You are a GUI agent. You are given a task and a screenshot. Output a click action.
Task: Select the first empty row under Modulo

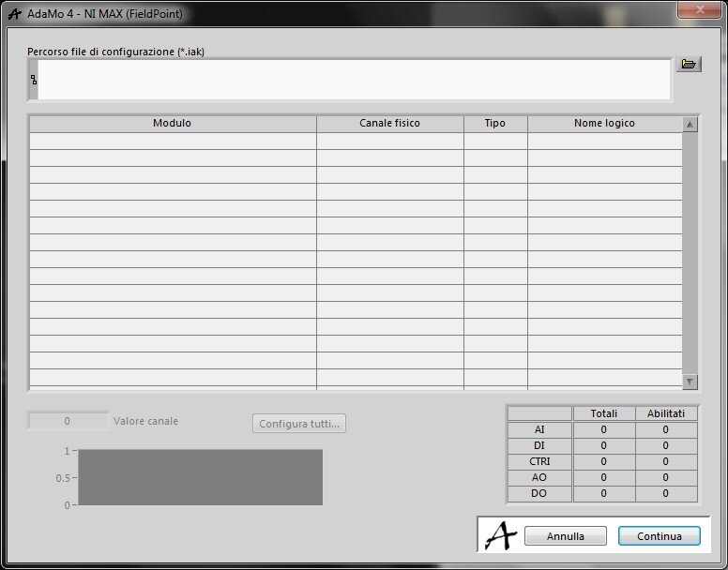click(x=172, y=141)
